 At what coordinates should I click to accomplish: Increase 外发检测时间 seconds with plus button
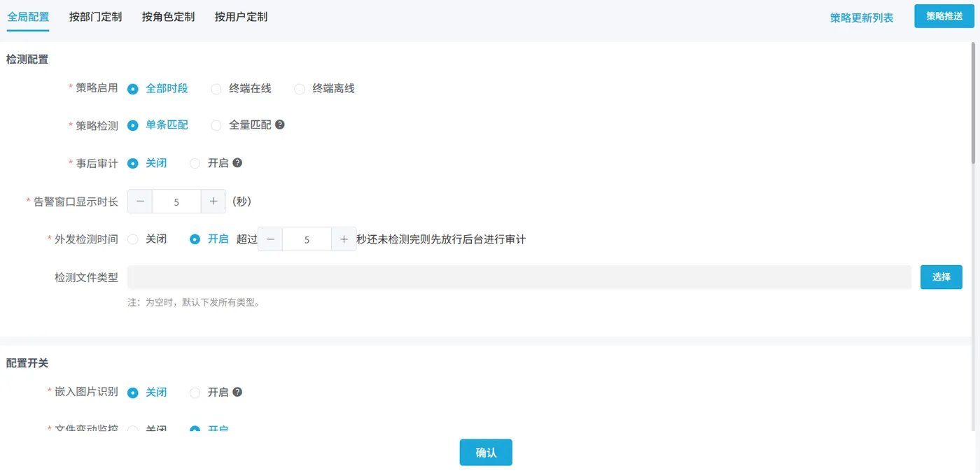tap(344, 239)
